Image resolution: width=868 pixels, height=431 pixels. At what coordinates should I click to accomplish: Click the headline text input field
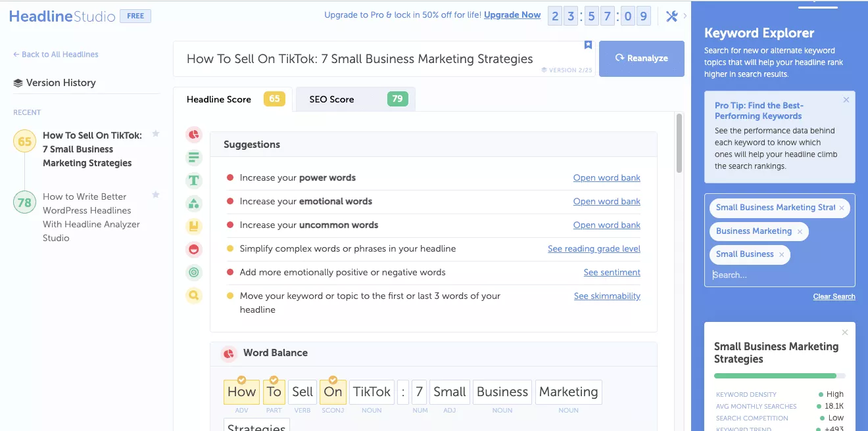coord(384,58)
